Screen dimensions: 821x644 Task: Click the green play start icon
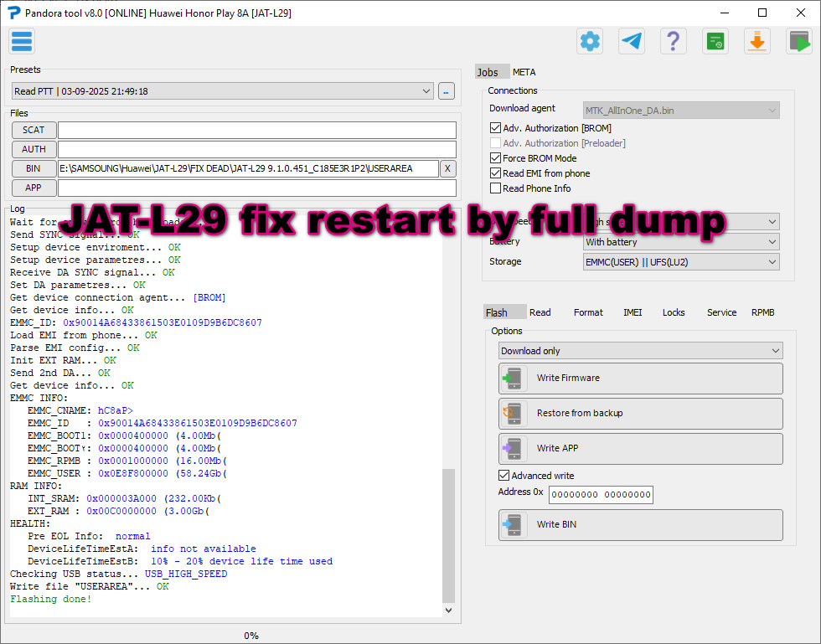[x=799, y=41]
